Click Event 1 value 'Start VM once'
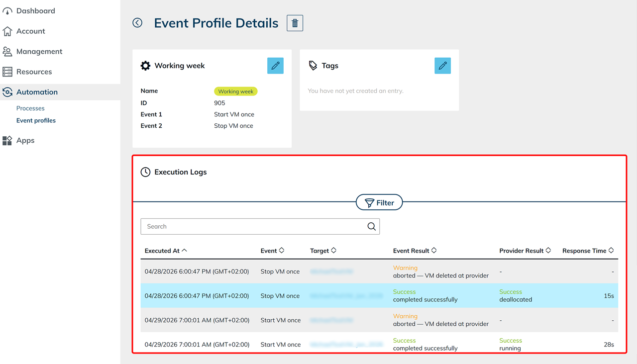 pos(234,114)
